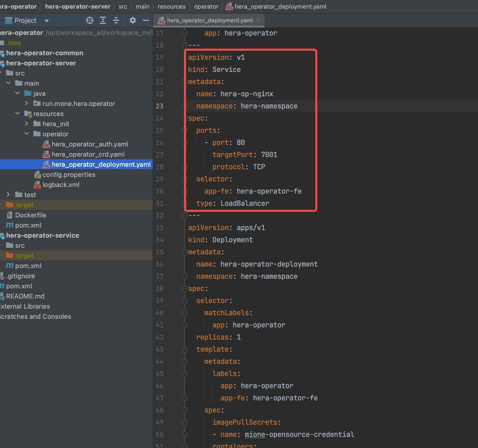Fold ports block at line 25

coord(185,130)
